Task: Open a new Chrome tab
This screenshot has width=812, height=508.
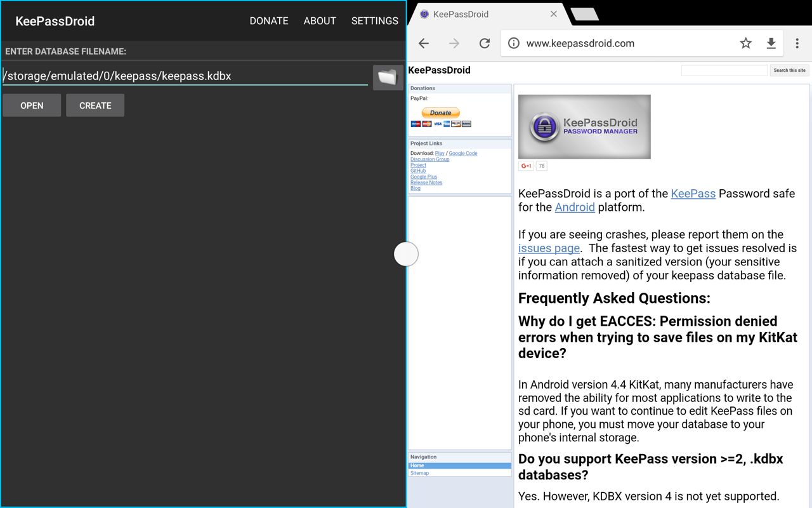Action: pyautogui.click(x=584, y=14)
